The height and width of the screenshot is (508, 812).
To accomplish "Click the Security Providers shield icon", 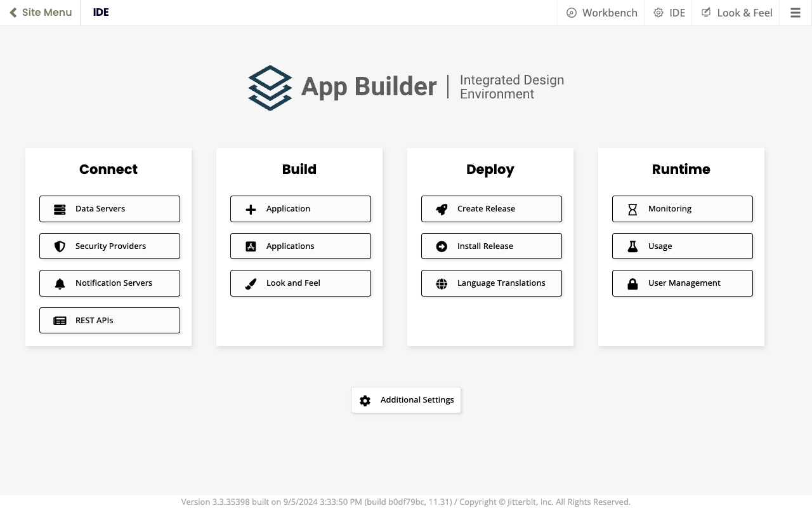I will [x=60, y=246].
